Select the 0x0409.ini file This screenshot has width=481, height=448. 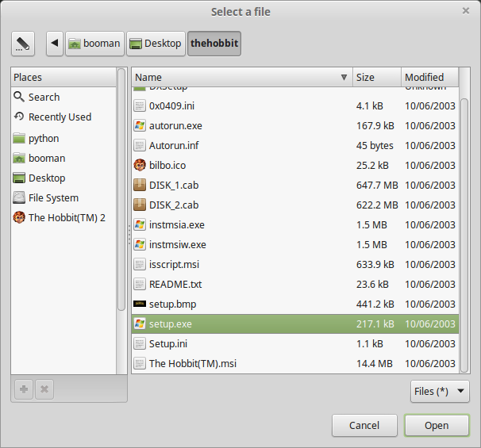pyautogui.click(x=295, y=106)
